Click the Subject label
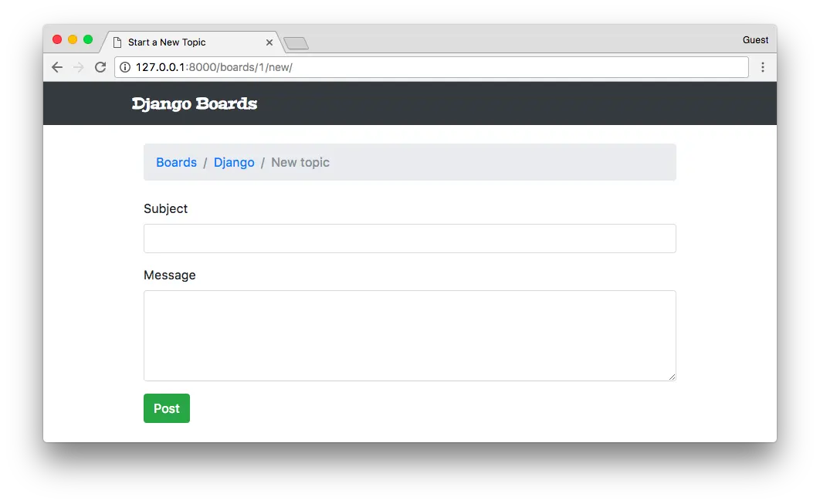 [x=165, y=208]
